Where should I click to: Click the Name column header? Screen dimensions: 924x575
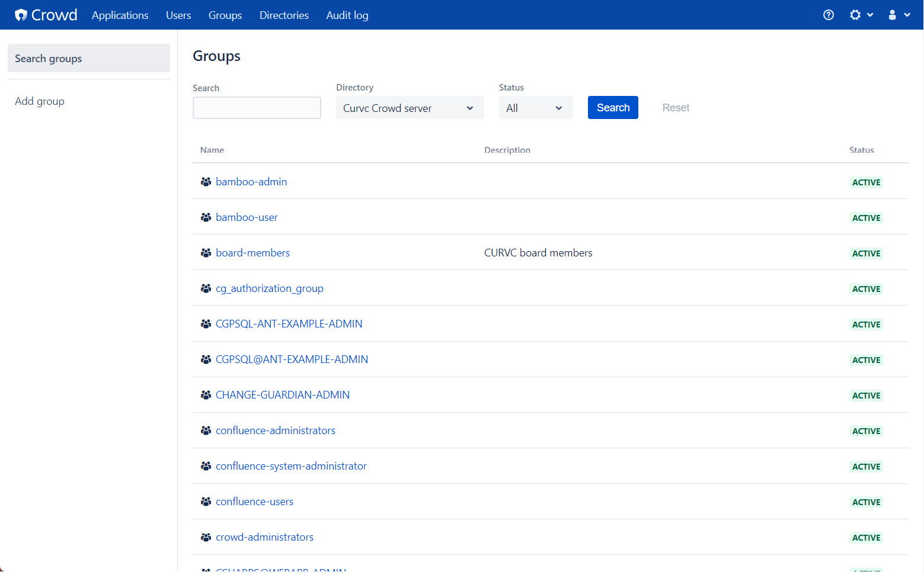(x=212, y=150)
